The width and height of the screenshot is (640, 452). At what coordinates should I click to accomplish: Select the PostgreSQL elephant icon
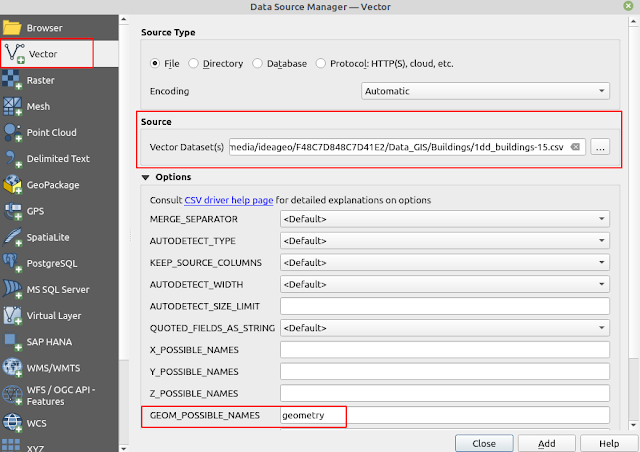(x=12, y=263)
